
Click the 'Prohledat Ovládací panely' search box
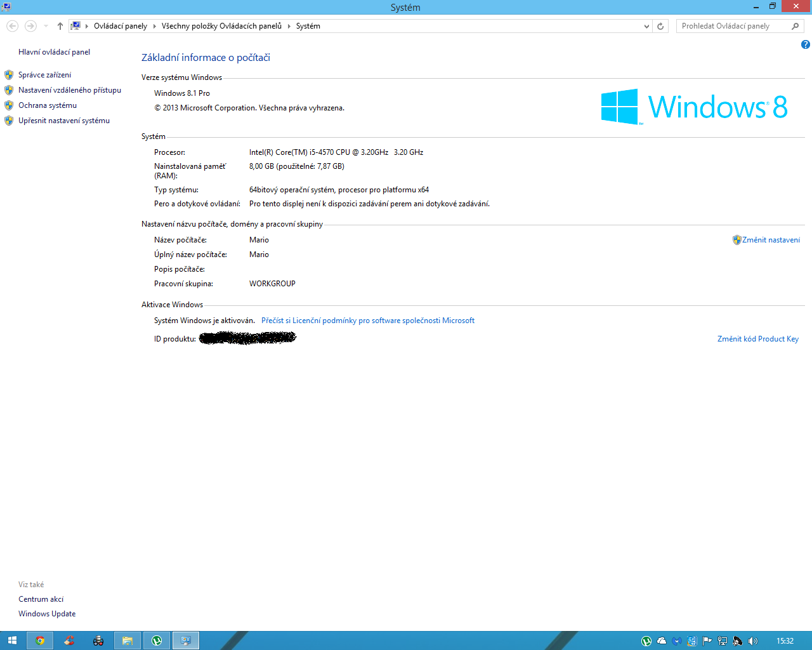[733, 26]
